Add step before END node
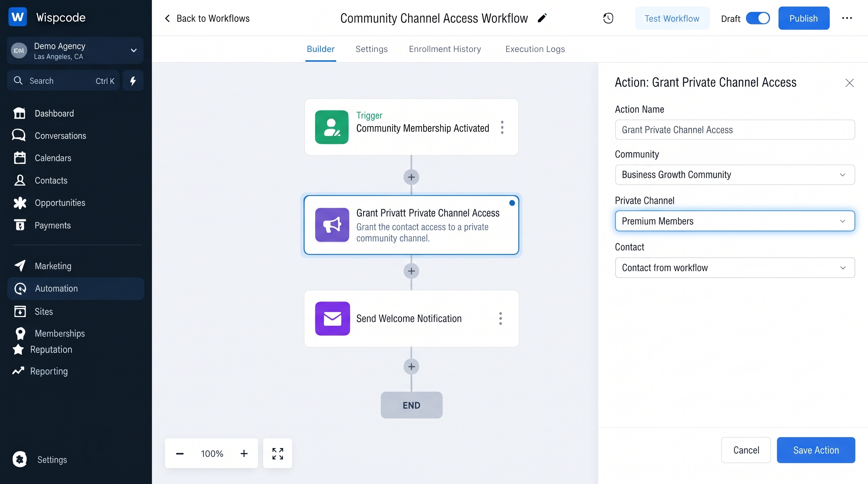 click(411, 366)
